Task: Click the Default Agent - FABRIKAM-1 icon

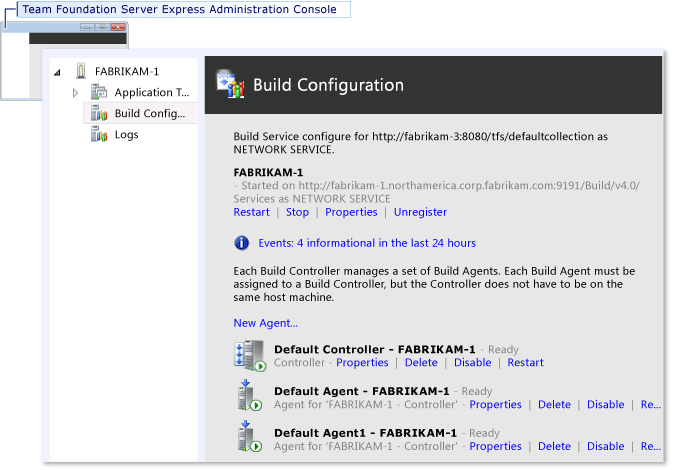Action: tap(249, 395)
